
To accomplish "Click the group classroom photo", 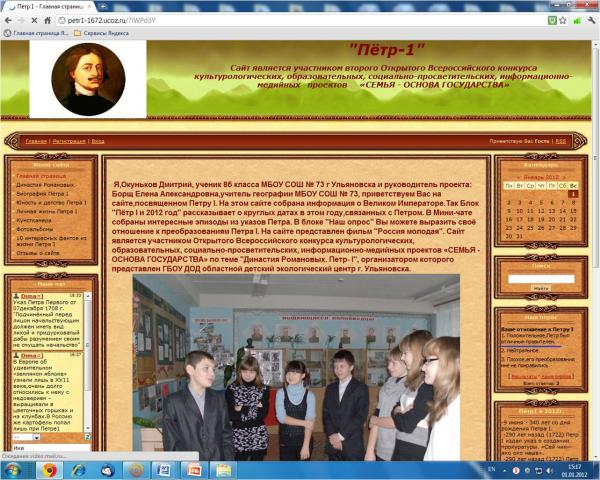I will coord(296,367).
